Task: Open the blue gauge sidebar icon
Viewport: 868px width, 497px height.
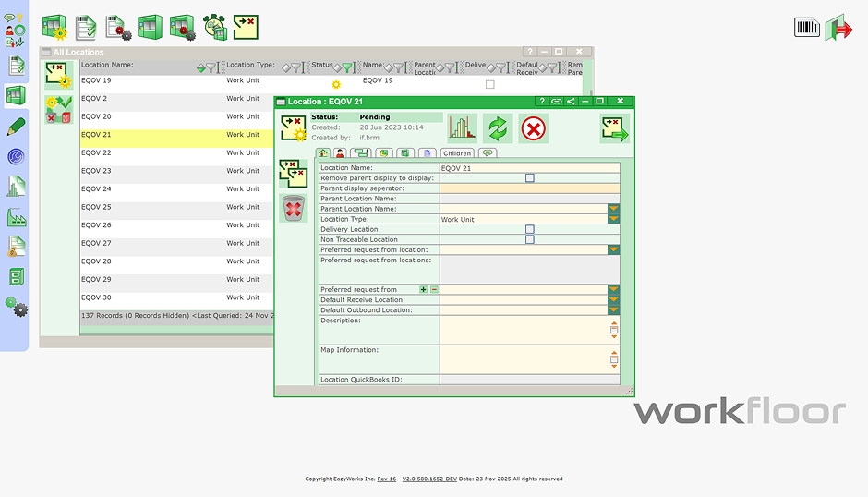Action: (x=16, y=157)
